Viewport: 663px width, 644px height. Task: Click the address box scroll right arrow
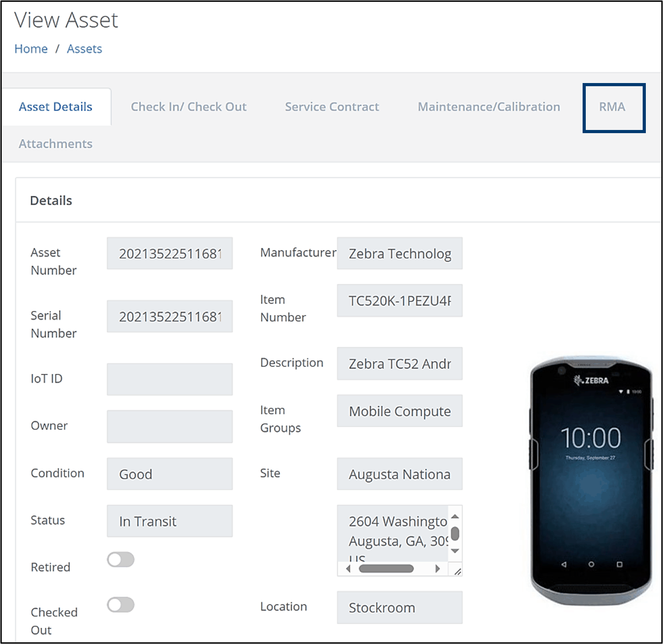pos(437,569)
